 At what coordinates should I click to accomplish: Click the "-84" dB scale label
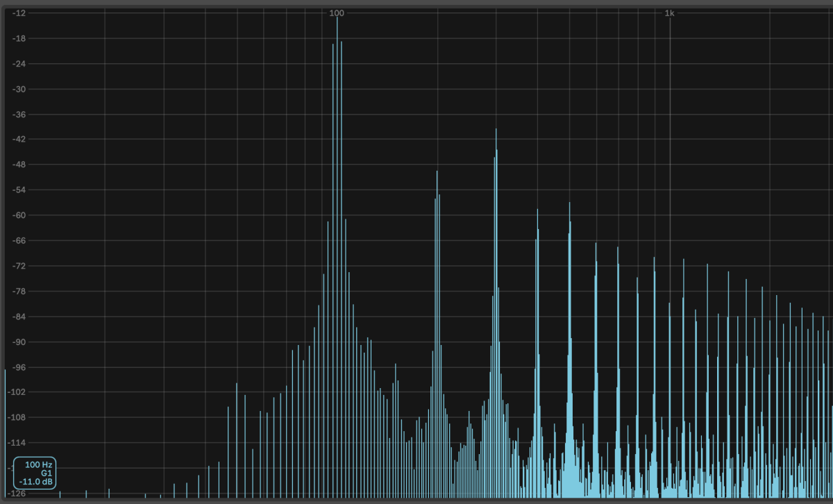[19, 317]
